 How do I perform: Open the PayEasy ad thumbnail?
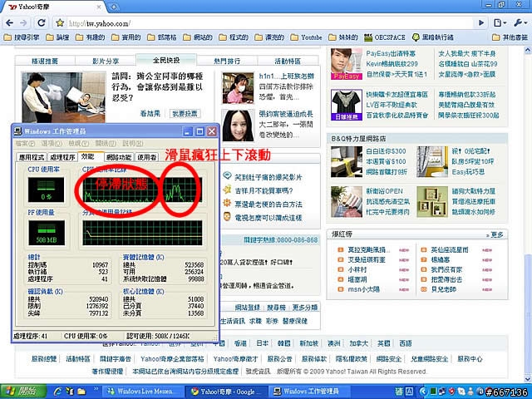pos(347,64)
